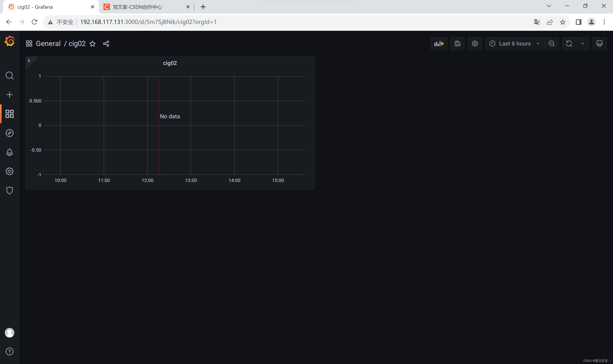Open the Grafana home logo

(x=10, y=41)
